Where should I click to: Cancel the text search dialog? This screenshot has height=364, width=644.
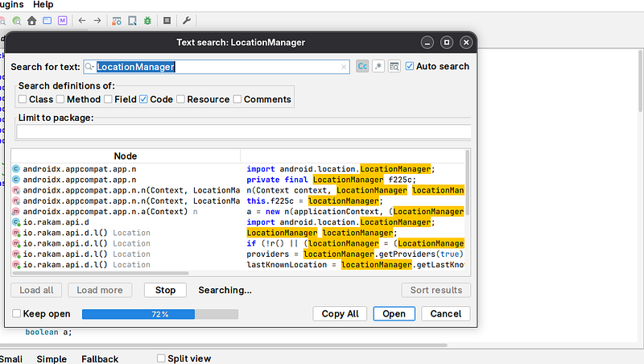pos(446,314)
